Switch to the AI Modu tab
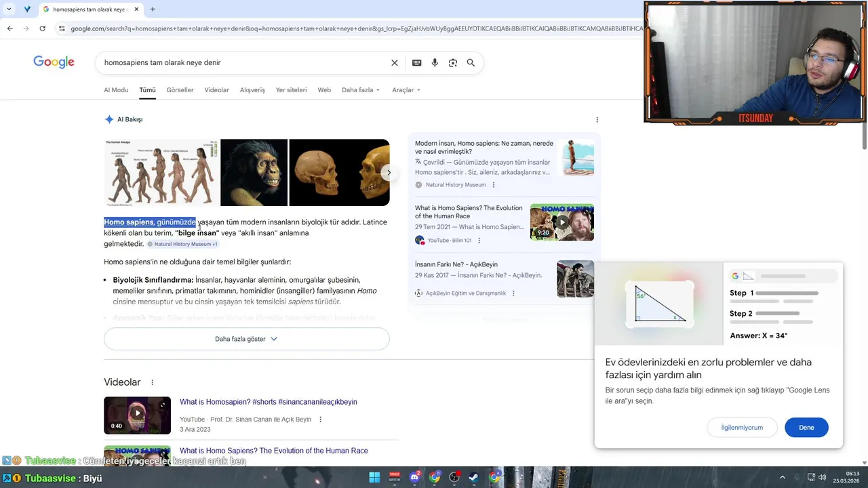 116,90
